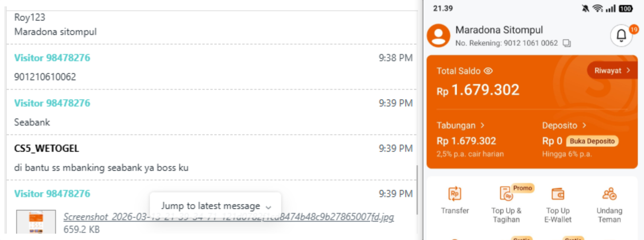Click the Promo badge on Top Up
Viewport: 644px width, 240px height.
523,188
